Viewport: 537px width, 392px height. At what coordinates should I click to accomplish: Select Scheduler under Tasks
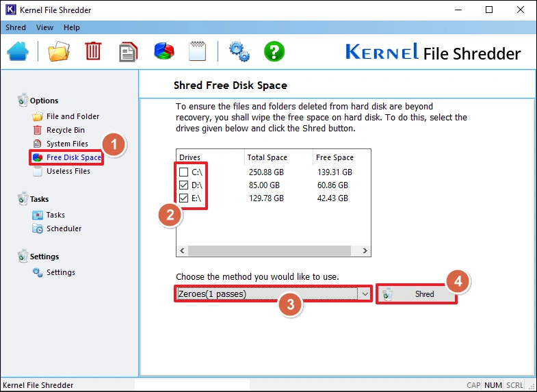(x=64, y=228)
